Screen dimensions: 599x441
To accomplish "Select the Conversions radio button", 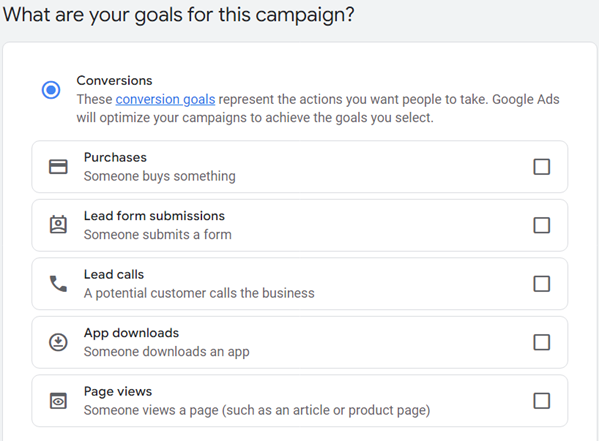I will coord(51,90).
